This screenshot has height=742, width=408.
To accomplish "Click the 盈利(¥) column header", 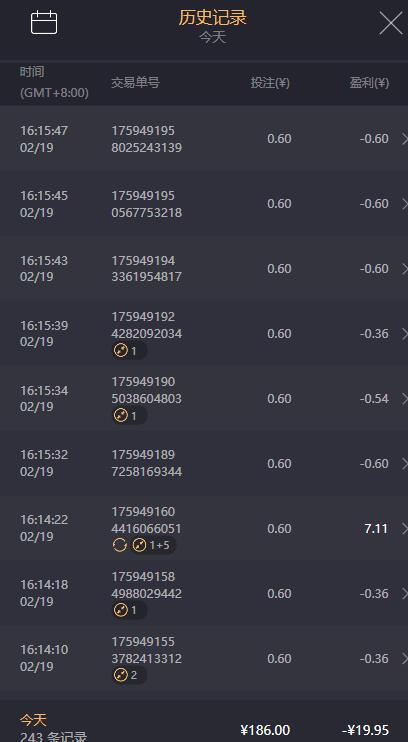I will 369,83.
